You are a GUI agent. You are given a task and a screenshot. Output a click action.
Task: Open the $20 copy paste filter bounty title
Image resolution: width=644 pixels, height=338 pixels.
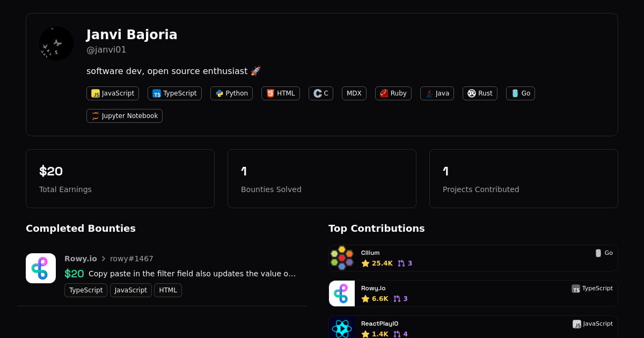click(x=192, y=274)
